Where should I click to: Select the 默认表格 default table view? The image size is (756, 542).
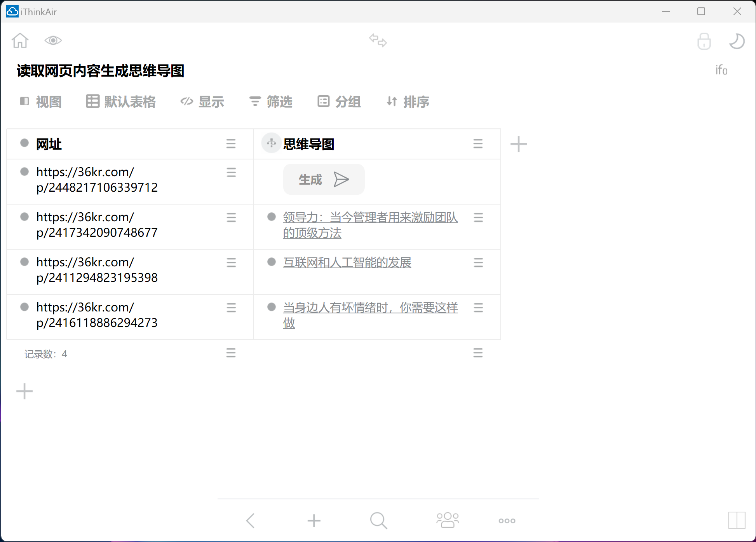[121, 102]
